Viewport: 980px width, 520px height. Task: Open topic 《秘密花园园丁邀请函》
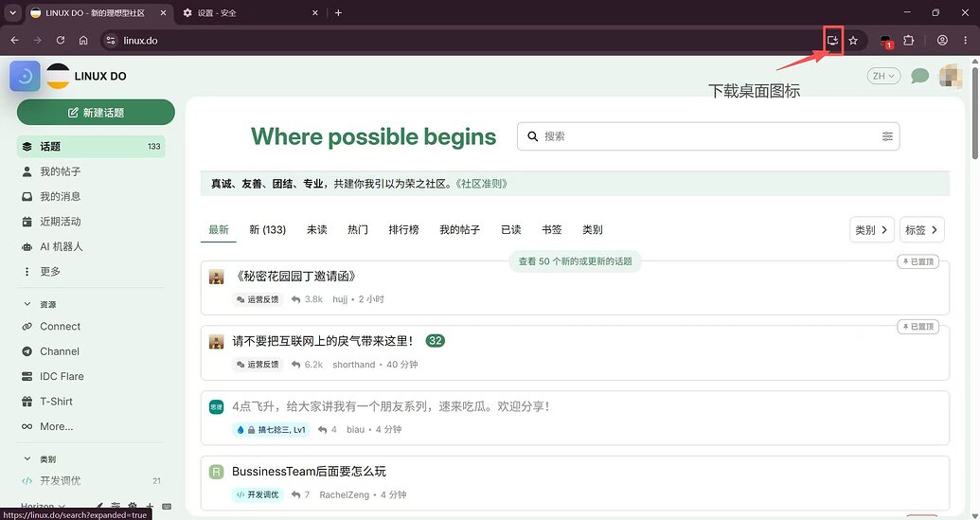[x=294, y=277]
